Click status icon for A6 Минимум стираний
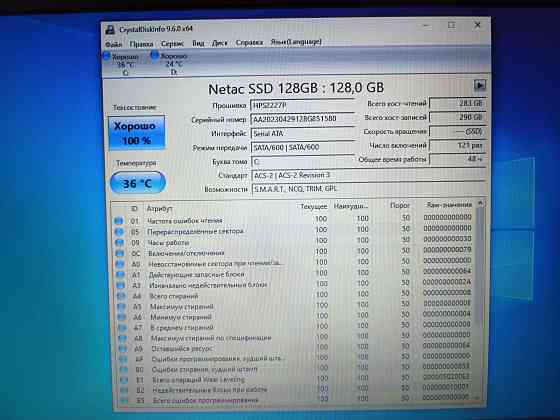Image resolution: width=560 pixels, height=420 pixels. click(x=122, y=317)
